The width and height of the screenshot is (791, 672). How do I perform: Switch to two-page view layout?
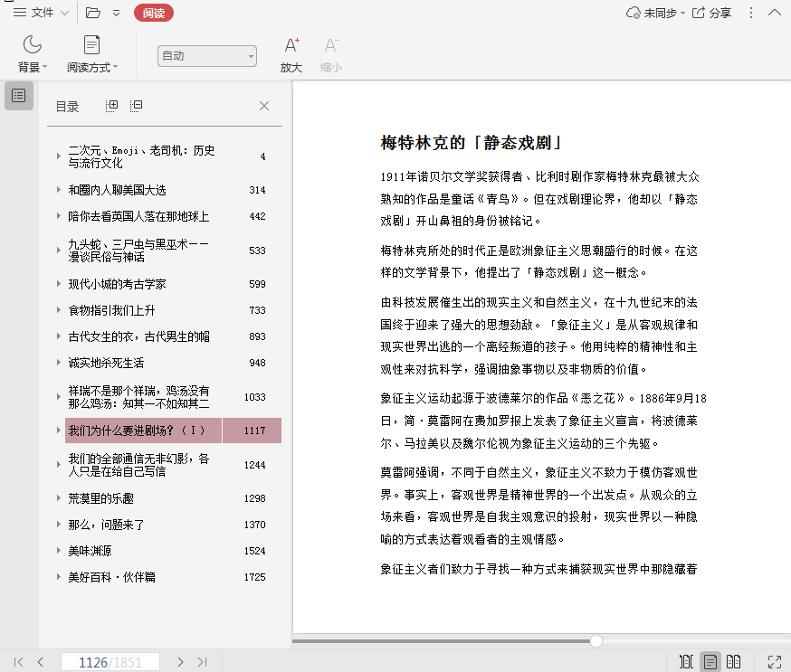(x=734, y=662)
